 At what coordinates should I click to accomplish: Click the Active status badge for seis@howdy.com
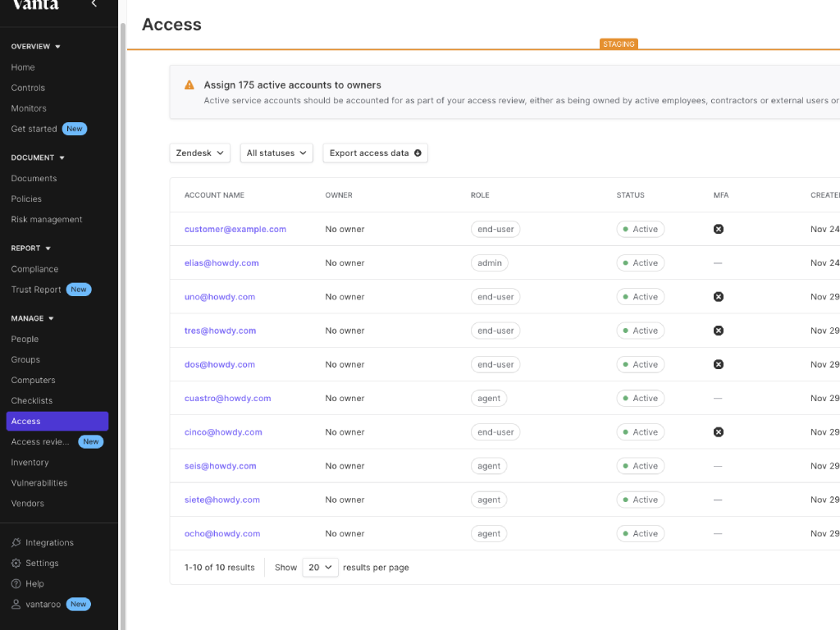click(x=640, y=466)
